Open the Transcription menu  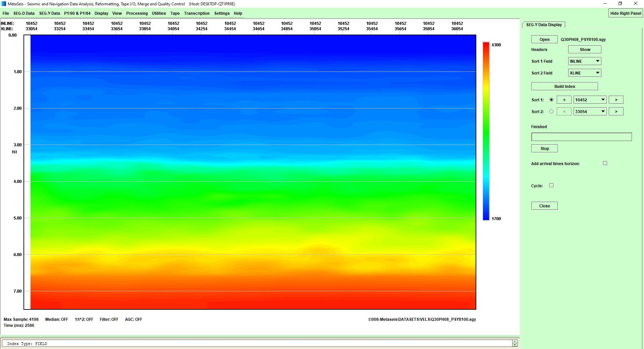(197, 13)
